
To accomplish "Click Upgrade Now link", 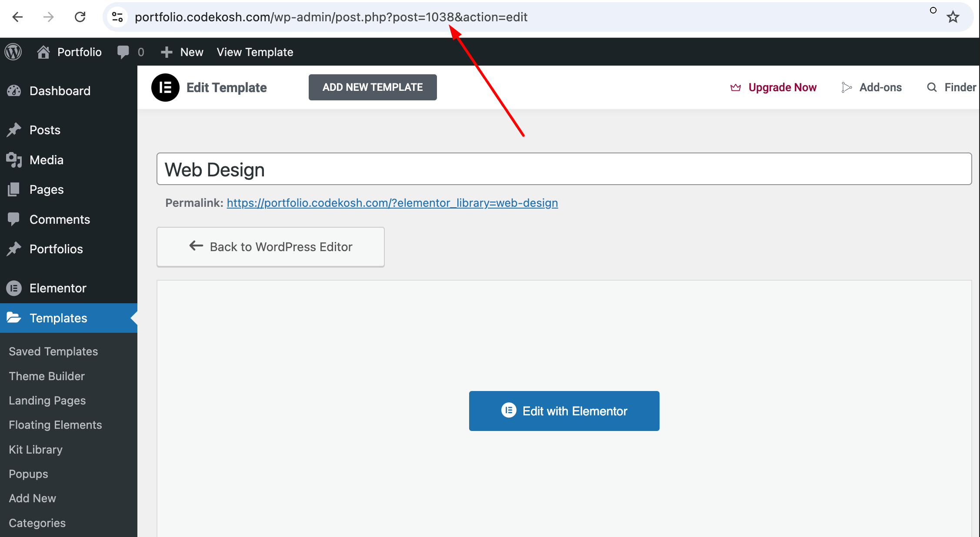I will [x=782, y=87].
